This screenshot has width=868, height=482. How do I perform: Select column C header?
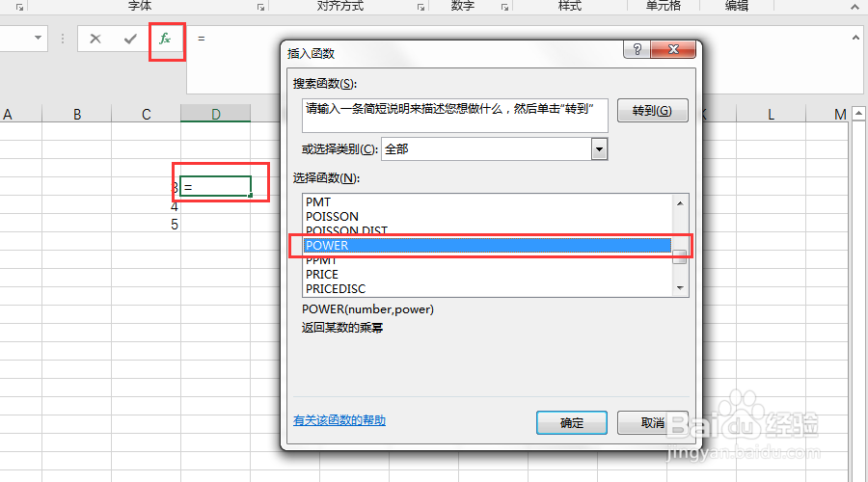147,114
